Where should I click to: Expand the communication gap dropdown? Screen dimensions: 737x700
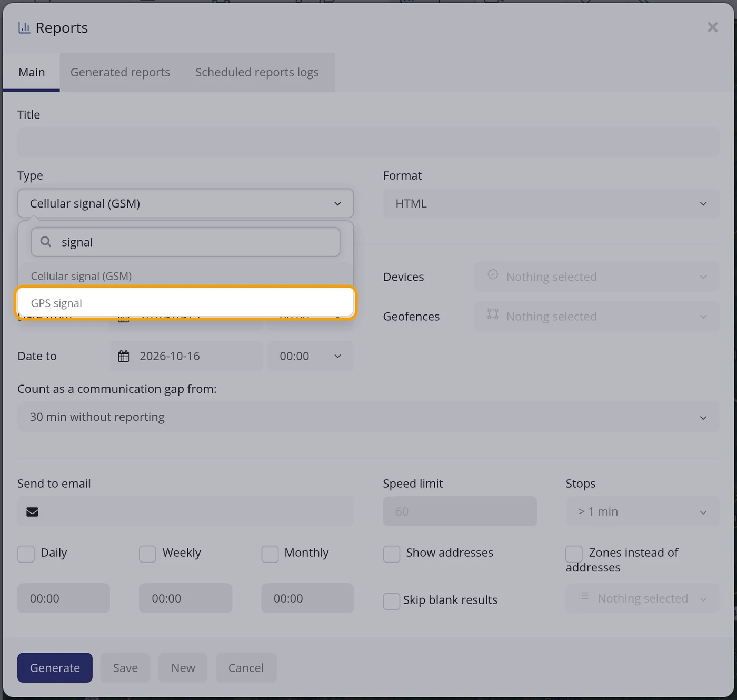pyautogui.click(x=368, y=417)
